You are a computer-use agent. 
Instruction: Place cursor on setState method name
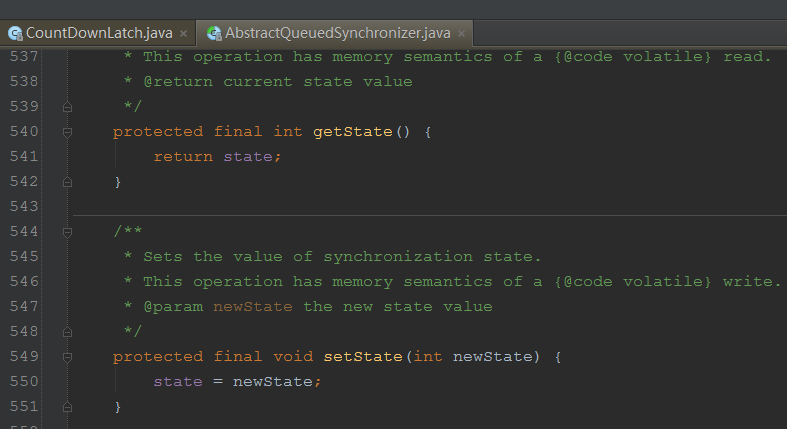pos(363,357)
